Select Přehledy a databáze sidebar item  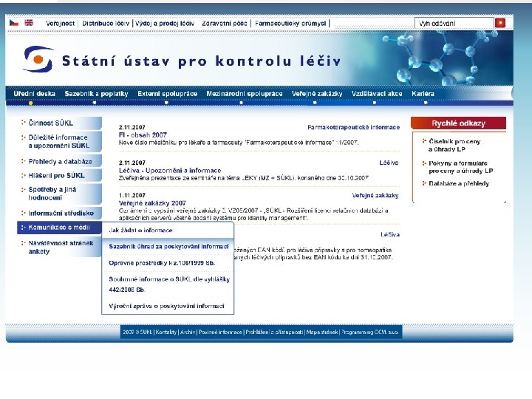coord(59,162)
